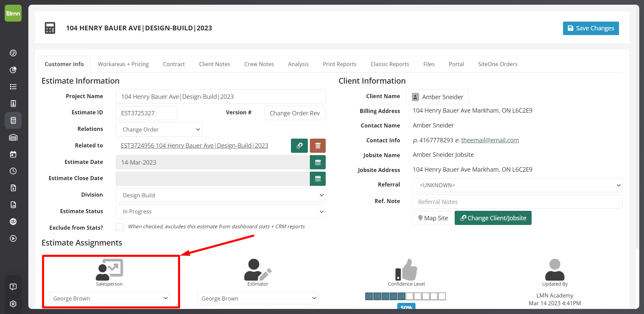Click the Confidence Level thumbs-up icon

click(406, 269)
